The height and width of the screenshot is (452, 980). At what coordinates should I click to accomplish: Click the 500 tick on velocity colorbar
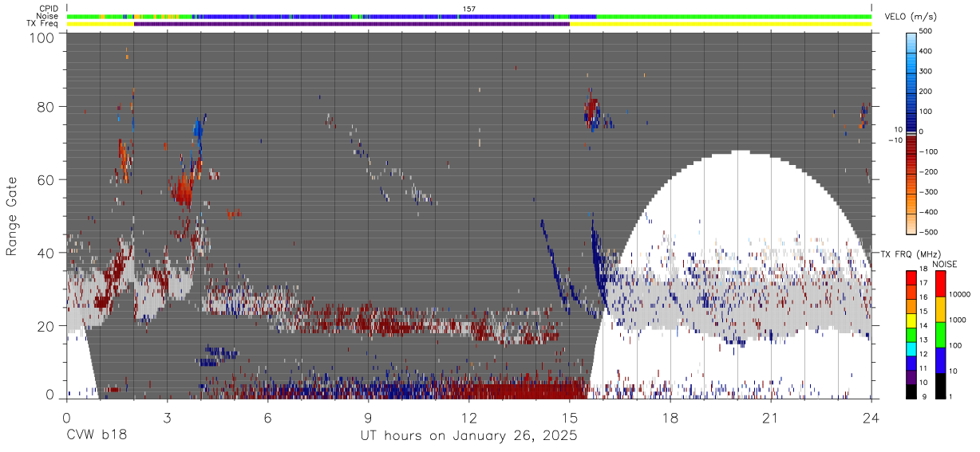[925, 31]
